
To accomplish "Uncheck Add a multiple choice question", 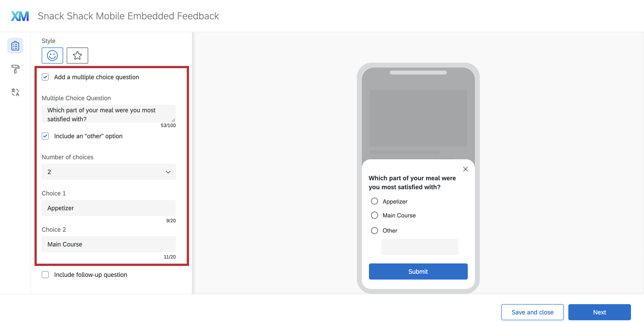I will (45, 77).
